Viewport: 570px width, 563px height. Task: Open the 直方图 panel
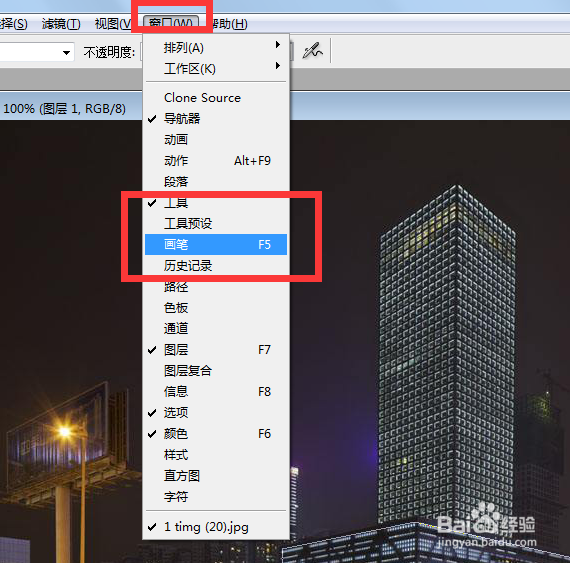coord(216,476)
